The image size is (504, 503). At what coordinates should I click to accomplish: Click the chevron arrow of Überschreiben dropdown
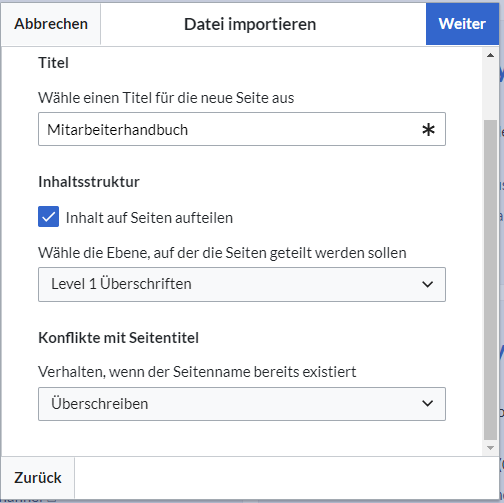coord(427,403)
